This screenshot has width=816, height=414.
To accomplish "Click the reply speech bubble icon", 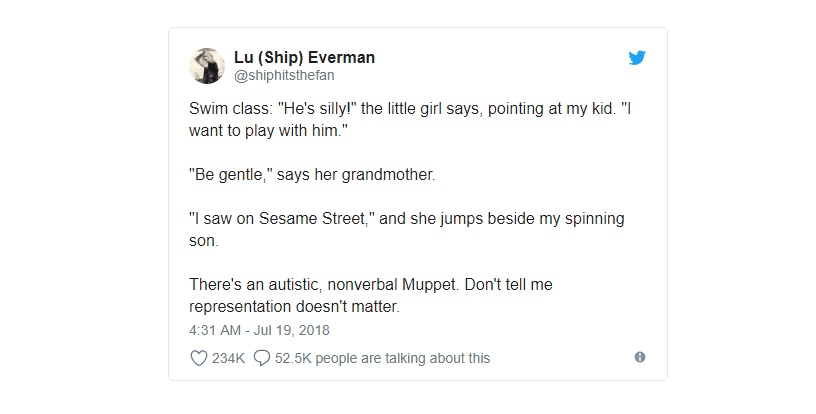I will (x=262, y=357).
